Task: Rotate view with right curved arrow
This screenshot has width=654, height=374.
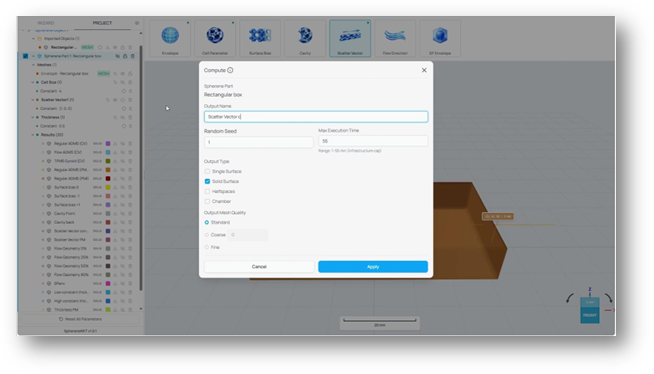Action: (x=609, y=298)
